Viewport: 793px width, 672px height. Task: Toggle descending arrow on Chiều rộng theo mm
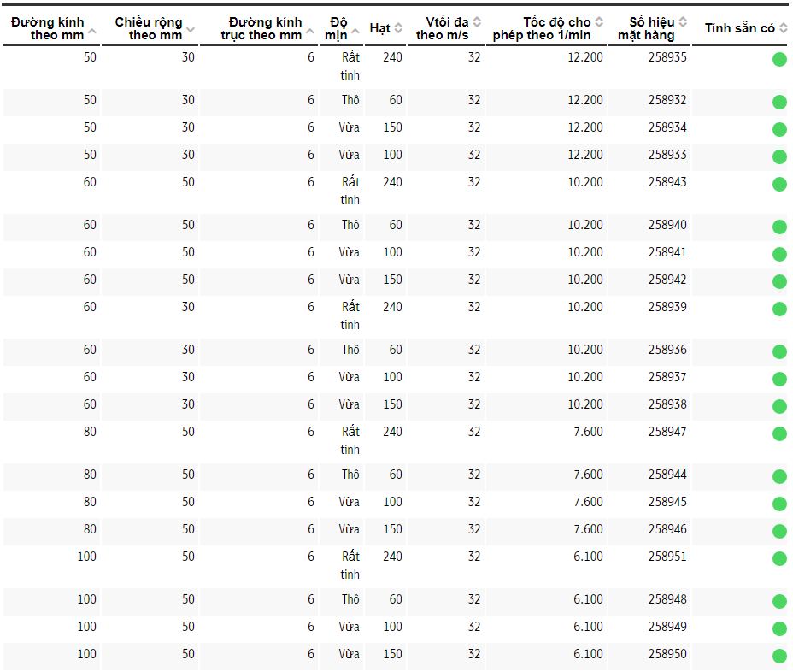[x=191, y=30]
